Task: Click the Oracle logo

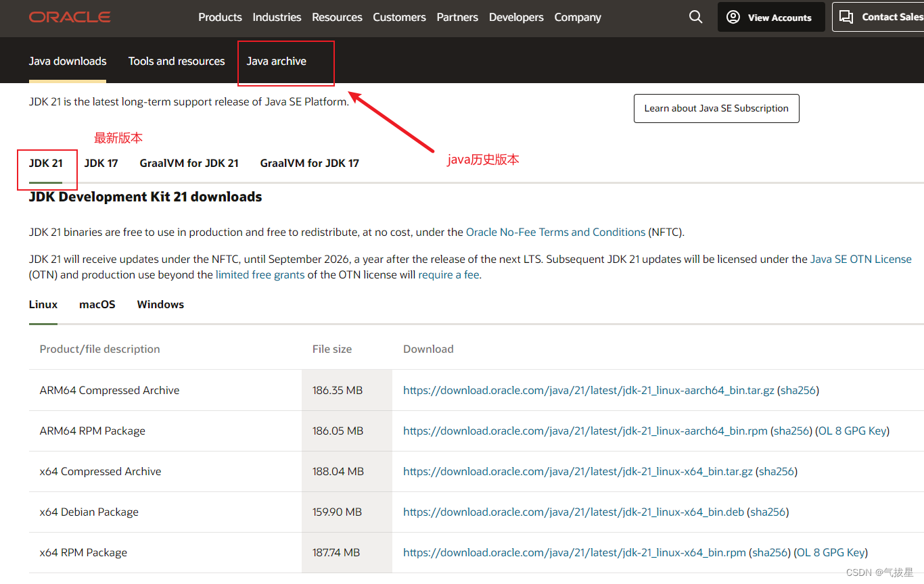Action: pyautogui.click(x=70, y=17)
